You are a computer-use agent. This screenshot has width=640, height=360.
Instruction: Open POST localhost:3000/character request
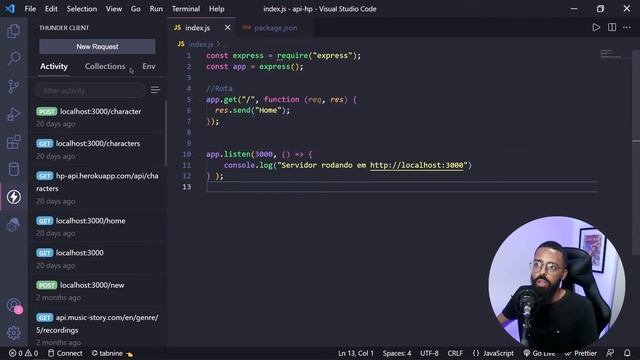tap(97, 117)
